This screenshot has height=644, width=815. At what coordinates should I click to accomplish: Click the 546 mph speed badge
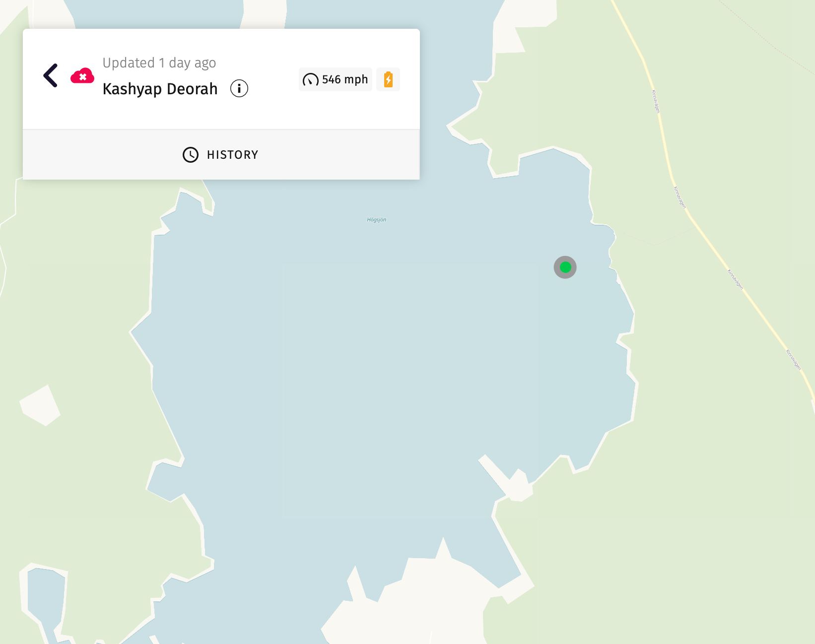pyautogui.click(x=336, y=79)
